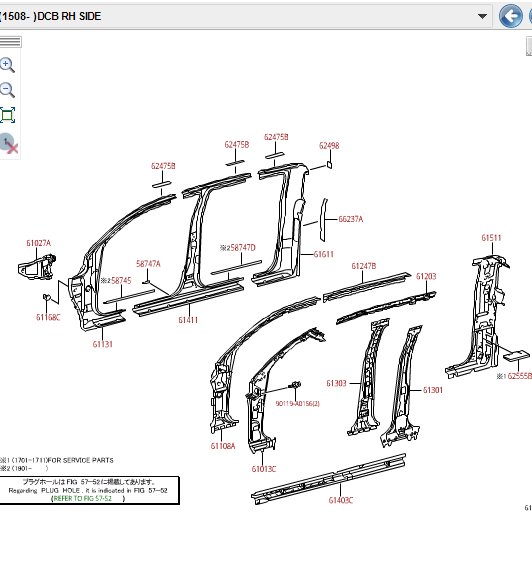532x567 pixels.
Task: Select part number 61403C
Action: coord(341,500)
